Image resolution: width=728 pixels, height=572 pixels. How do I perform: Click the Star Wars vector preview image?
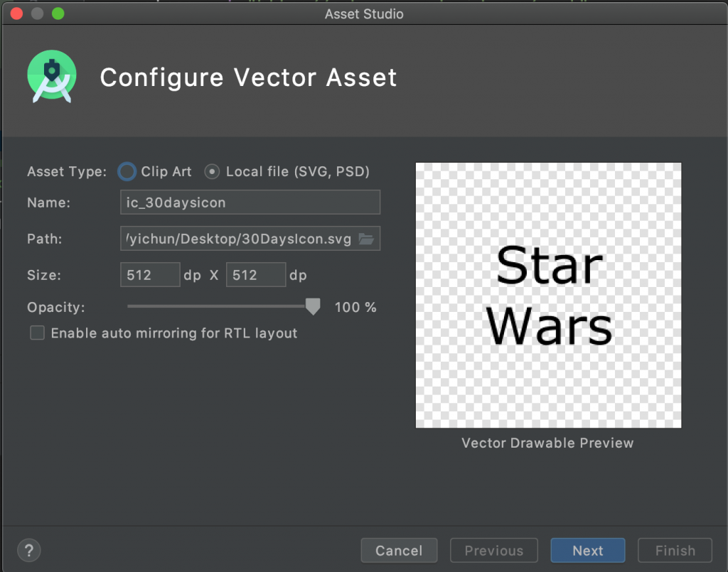[x=548, y=295]
